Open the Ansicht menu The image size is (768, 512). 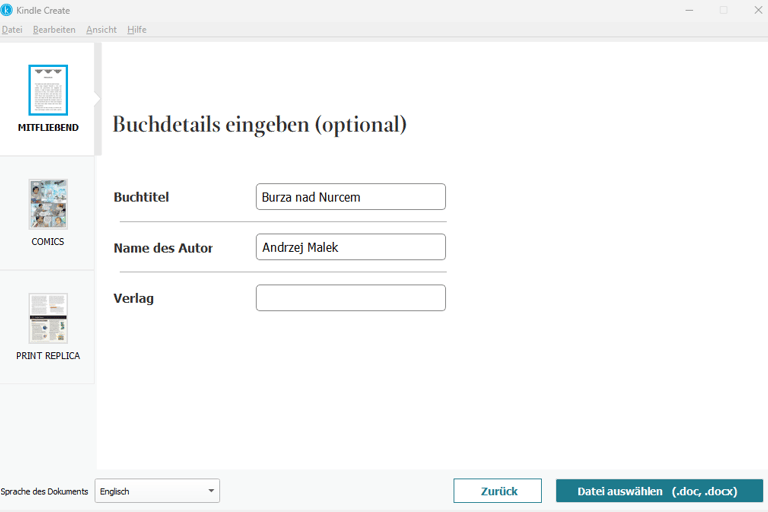pyautogui.click(x=101, y=30)
